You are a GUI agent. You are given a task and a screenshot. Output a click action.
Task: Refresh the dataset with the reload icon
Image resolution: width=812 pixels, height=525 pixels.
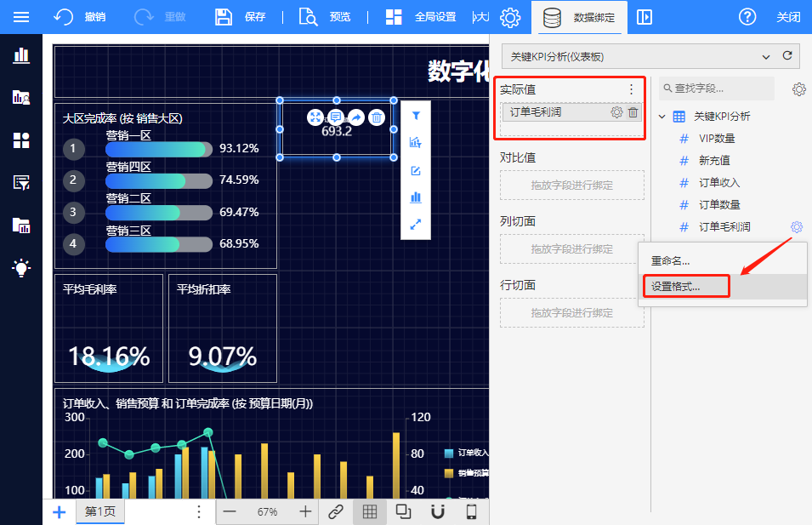(x=787, y=56)
